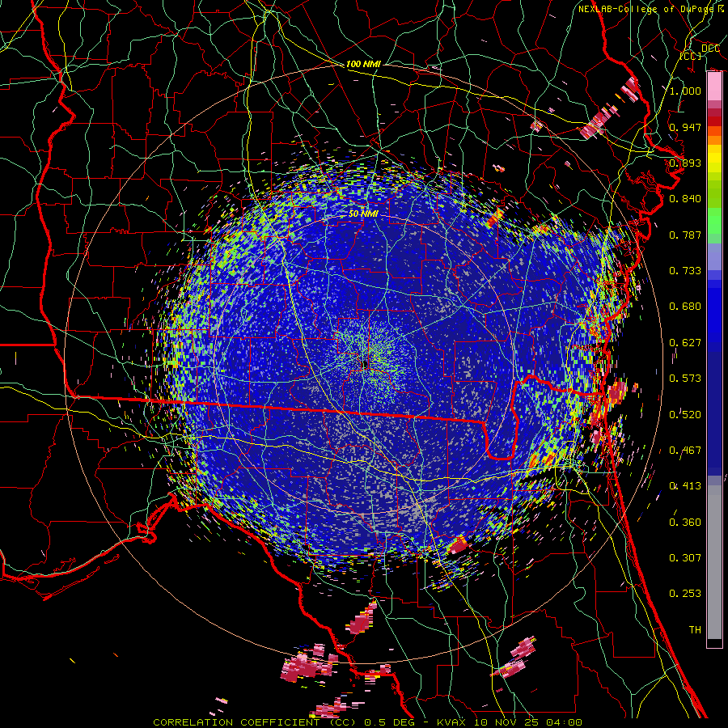The height and width of the screenshot is (728, 728).
Task: Select the 0.680 scale label
Action: tap(685, 307)
